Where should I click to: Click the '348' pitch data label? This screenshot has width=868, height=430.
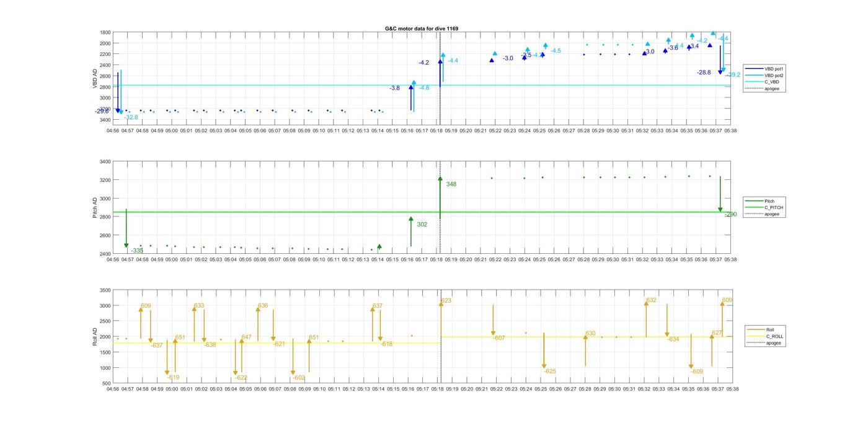tap(451, 184)
